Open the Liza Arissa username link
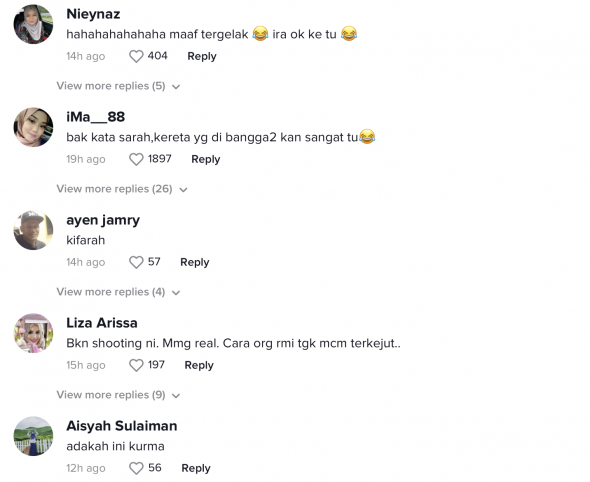This screenshot has height=482, width=590. coord(102,323)
